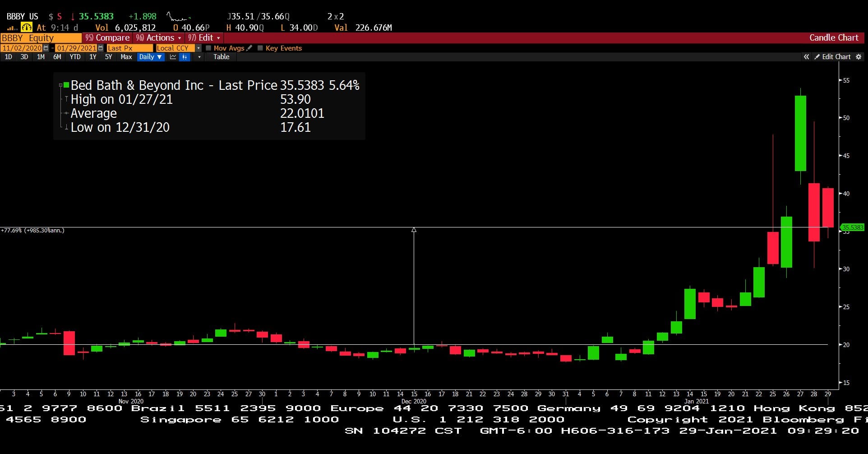Click the legend collapse box icon

tap(60, 85)
